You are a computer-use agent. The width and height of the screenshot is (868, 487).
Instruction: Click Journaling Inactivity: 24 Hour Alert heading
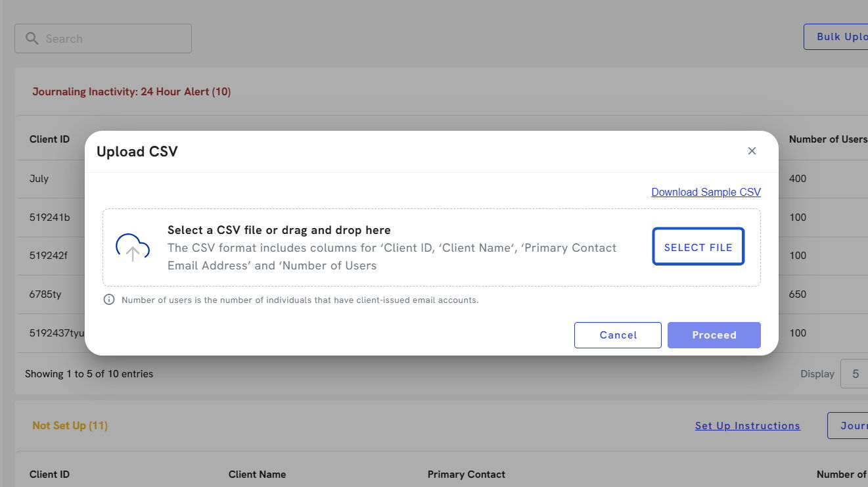(x=131, y=92)
